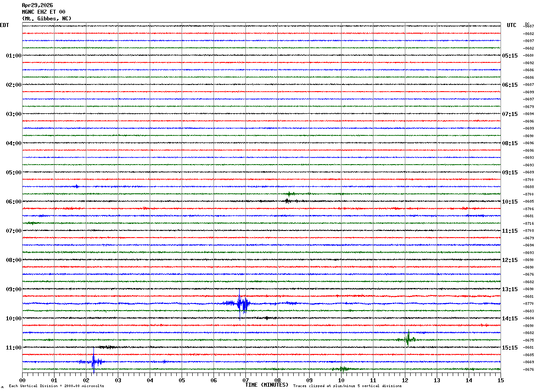The image size is (536, 392).
Task: Click the 09:15 UTC time label
Action: click(x=509, y=173)
